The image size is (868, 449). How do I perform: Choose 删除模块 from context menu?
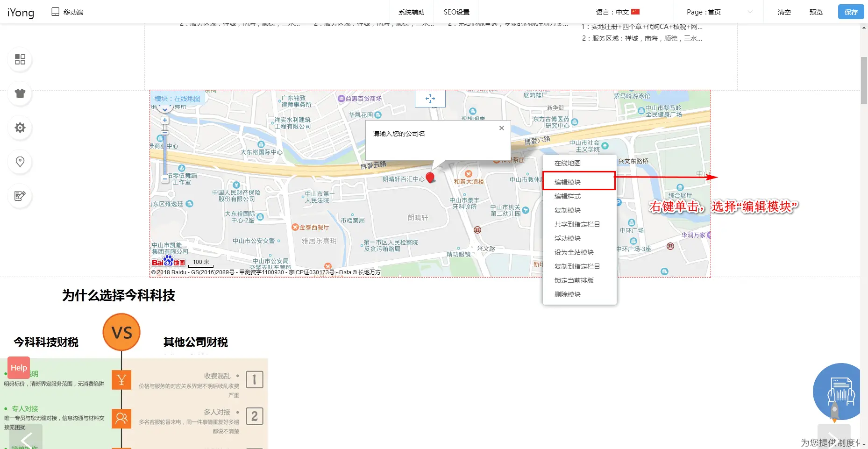568,294
